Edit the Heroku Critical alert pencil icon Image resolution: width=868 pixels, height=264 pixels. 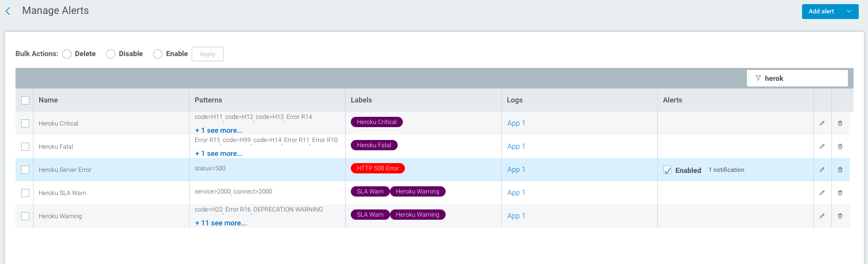[x=822, y=124]
